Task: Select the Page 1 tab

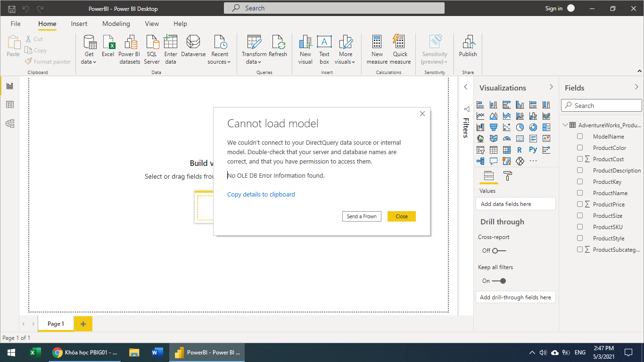Action: (x=56, y=324)
